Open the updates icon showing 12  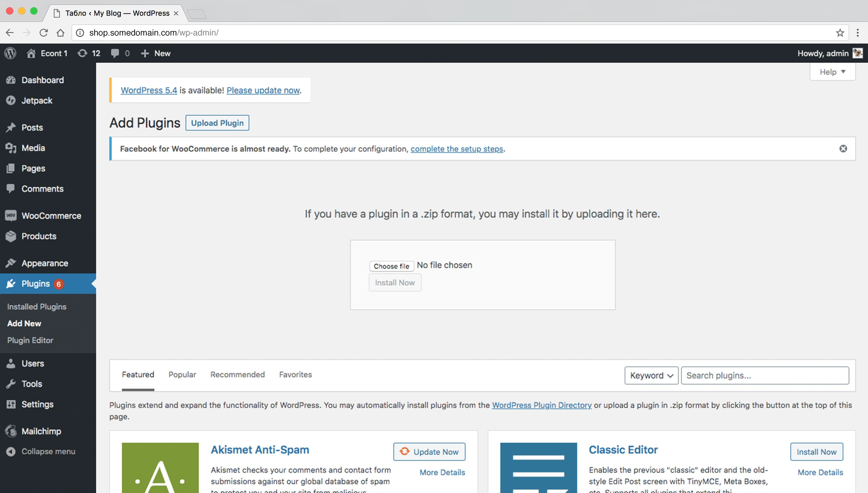(x=82, y=53)
